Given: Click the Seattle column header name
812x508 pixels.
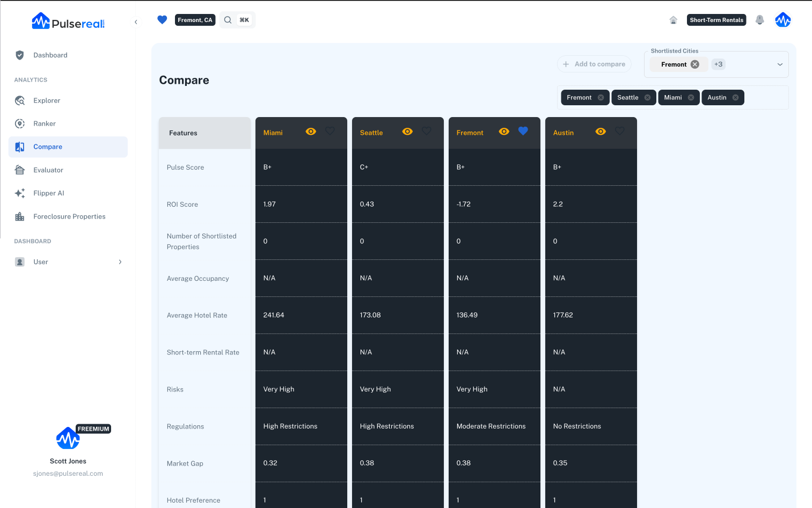Looking at the screenshot, I should [x=371, y=133].
